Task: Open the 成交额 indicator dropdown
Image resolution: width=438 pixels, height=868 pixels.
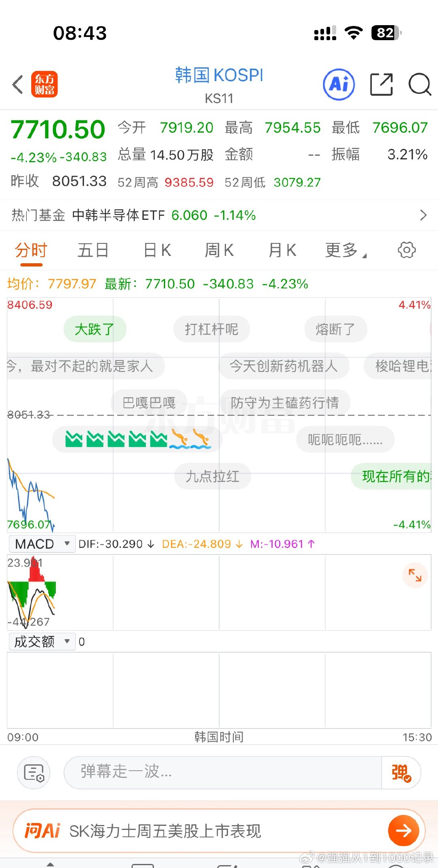Action: [42, 642]
